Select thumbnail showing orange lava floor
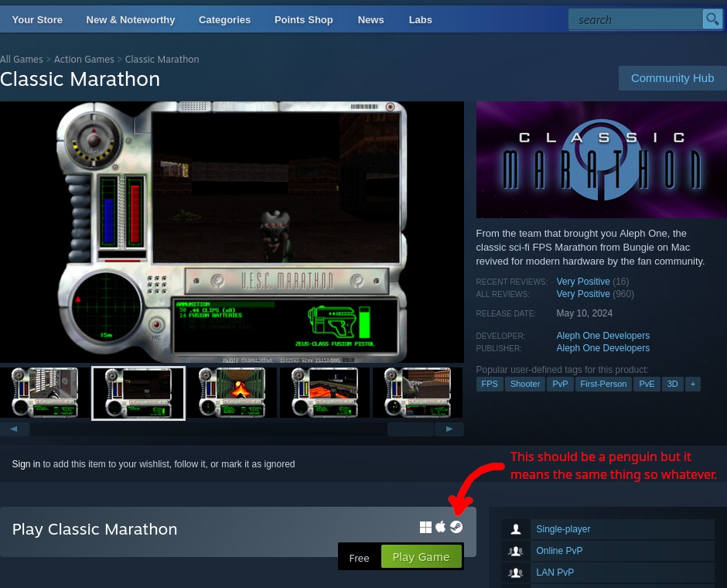The height and width of the screenshot is (588, 727). pyautogui.click(x=325, y=393)
